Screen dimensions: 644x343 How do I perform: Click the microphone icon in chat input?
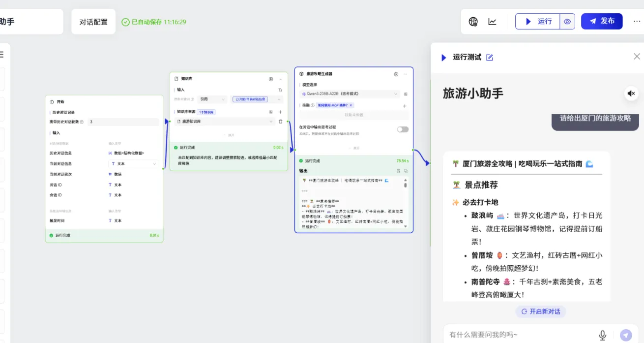pos(602,335)
